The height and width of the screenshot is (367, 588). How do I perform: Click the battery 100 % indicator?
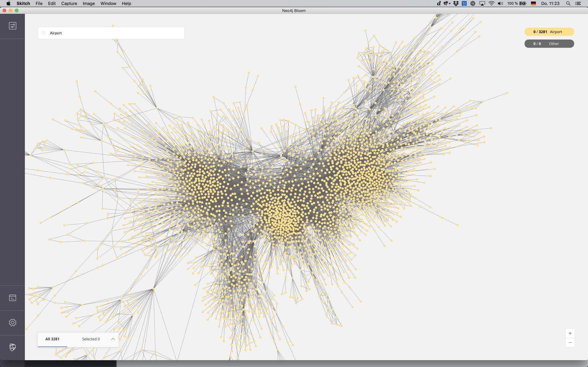(x=517, y=4)
